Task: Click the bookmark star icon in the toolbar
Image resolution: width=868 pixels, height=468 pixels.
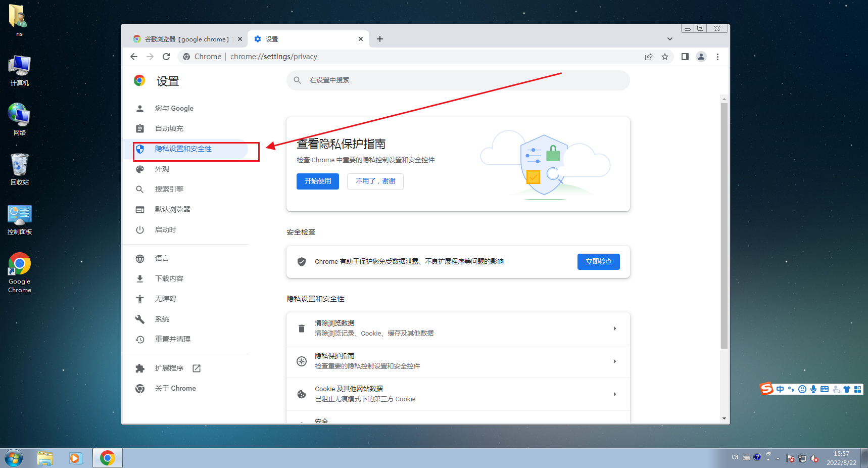Action: click(x=665, y=57)
